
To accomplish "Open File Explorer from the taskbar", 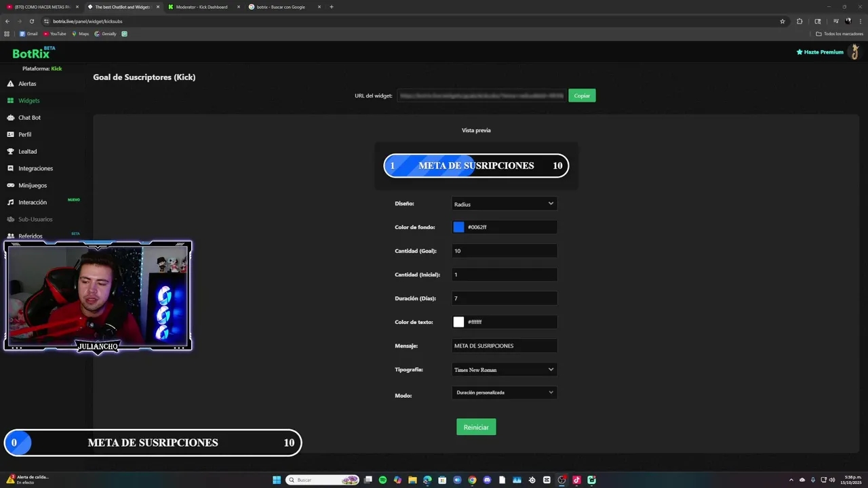I will (412, 480).
